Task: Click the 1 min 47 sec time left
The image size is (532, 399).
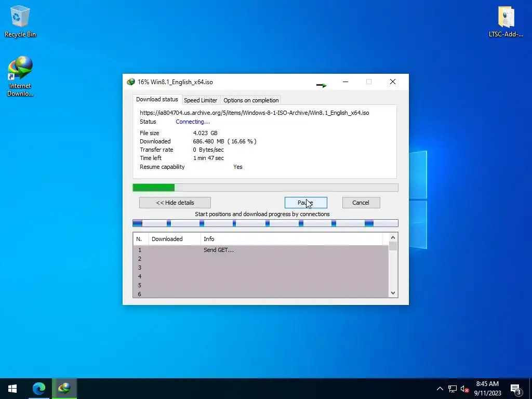Action: (208, 158)
